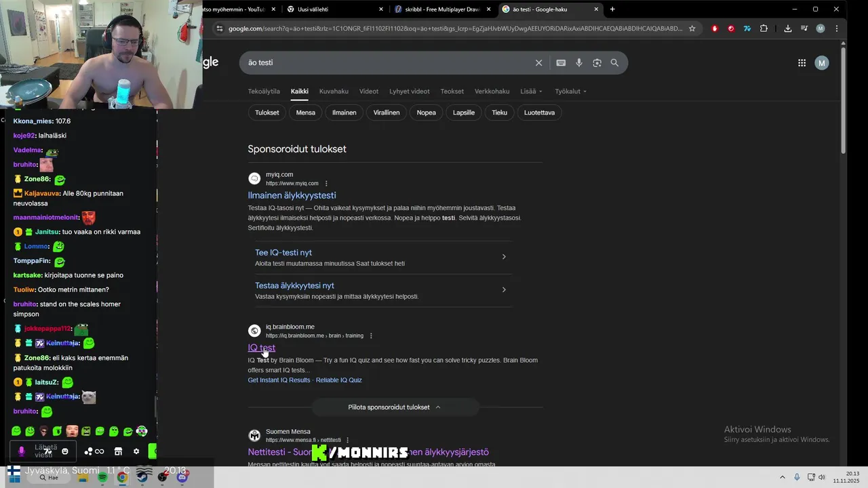Open the on-screen keyboard in search box
This screenshot has width=868, height=488.
pyautogui.click(x=561, y=63)
